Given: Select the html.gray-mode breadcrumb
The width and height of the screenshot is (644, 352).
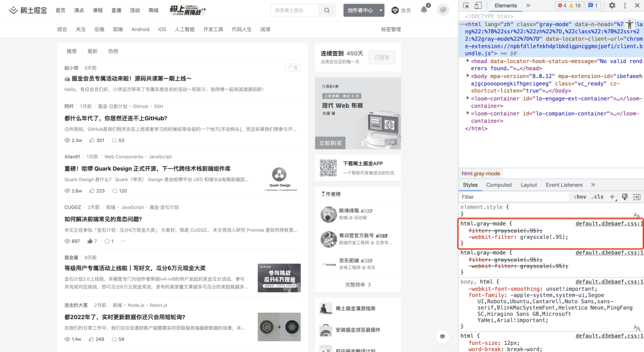Looking at the screenshot, I should click(481, 173).
